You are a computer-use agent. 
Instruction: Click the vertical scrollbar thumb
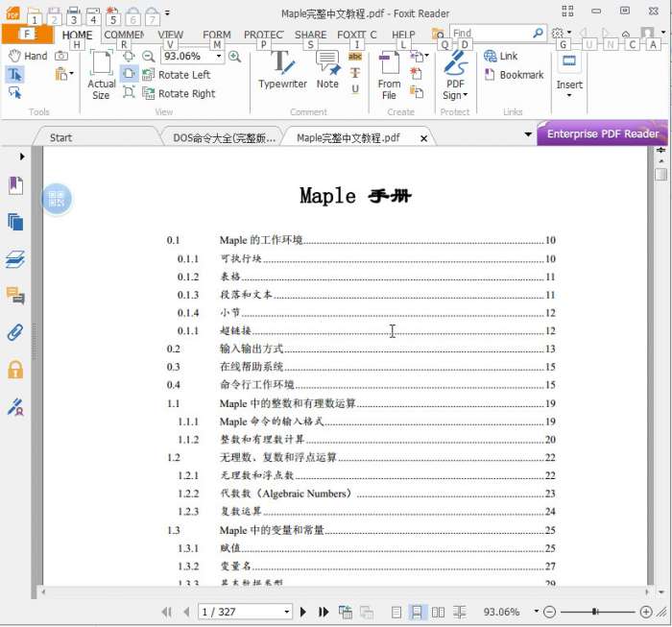[x=660, y=175]
